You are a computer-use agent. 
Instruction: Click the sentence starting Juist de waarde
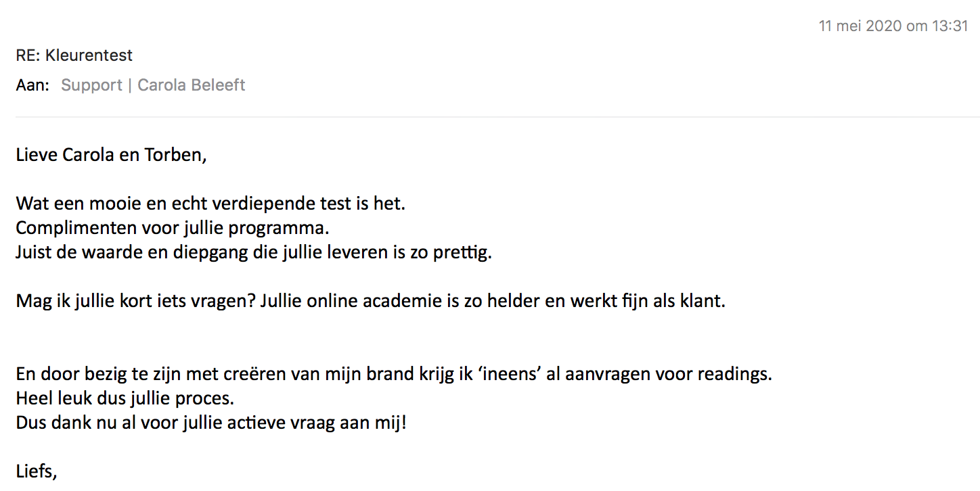click(254, 252)
